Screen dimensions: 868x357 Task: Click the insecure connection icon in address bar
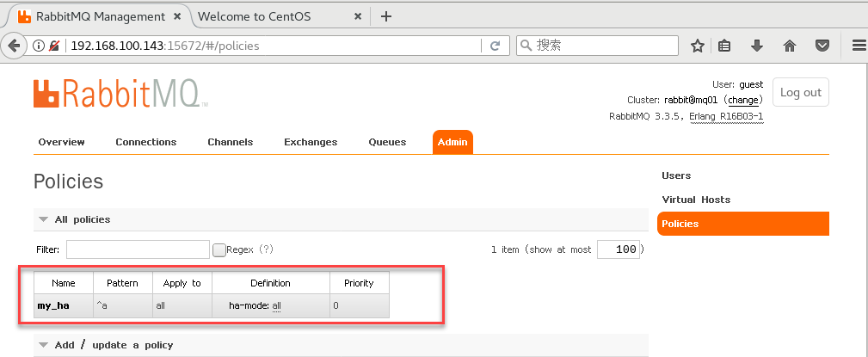pos(53,46)
